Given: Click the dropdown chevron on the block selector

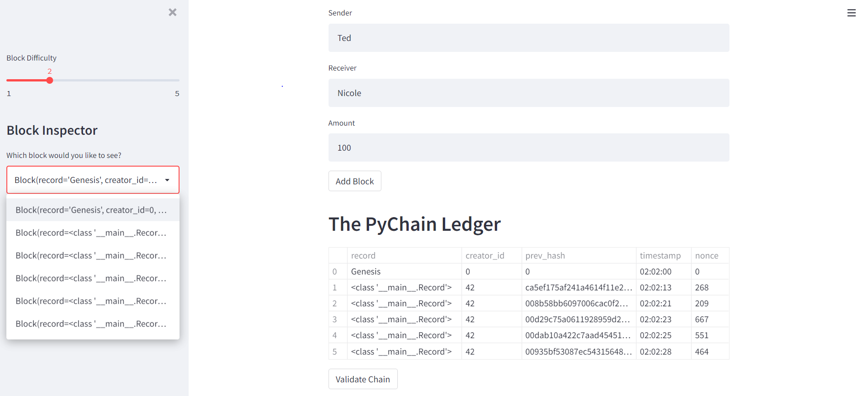Looking at the screenshot, I should pyautogui.click(x=168, y=180).
